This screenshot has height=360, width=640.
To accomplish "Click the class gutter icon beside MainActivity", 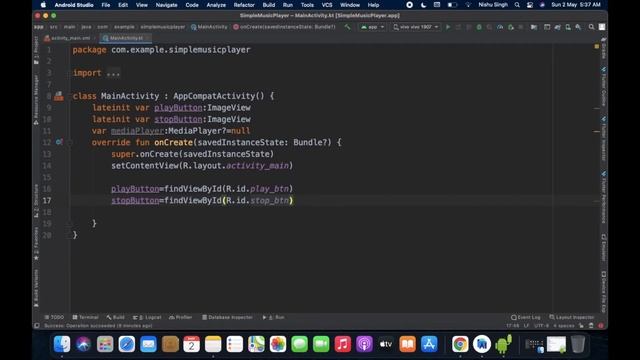I will click(59, 96).
